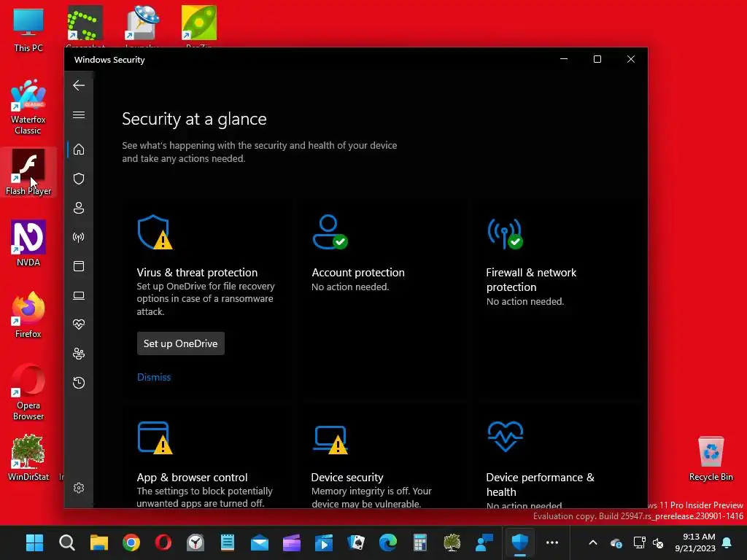Click the Device security tile icon
747x560 pixels.
[330, 440]
